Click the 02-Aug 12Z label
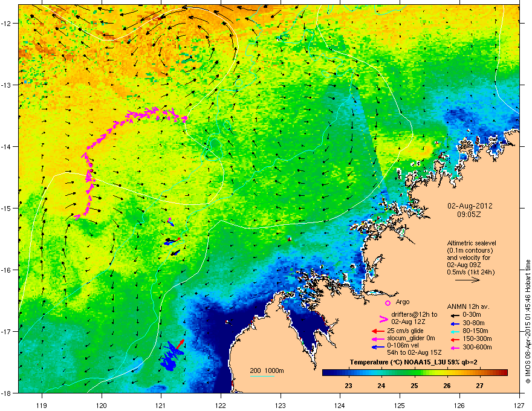The image size is (532, 411). (408, 322)
